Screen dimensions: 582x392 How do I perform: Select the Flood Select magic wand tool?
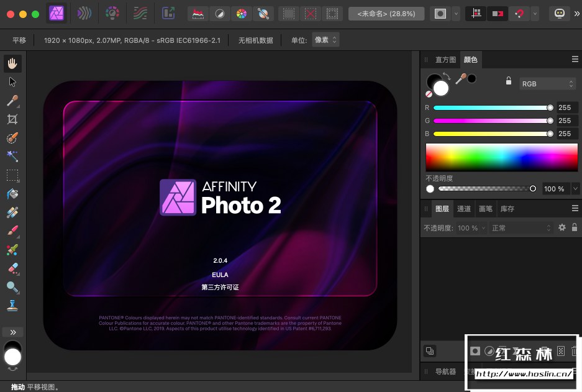tap(12, 157)
